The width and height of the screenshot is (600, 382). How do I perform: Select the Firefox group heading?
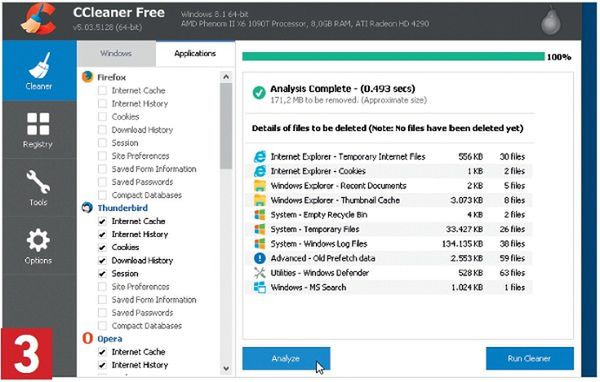111,77
